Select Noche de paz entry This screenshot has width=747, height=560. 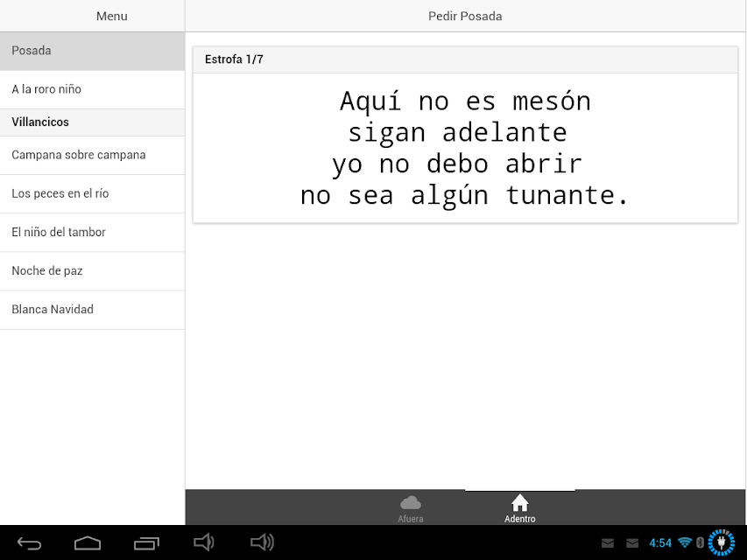pos(93,271)
